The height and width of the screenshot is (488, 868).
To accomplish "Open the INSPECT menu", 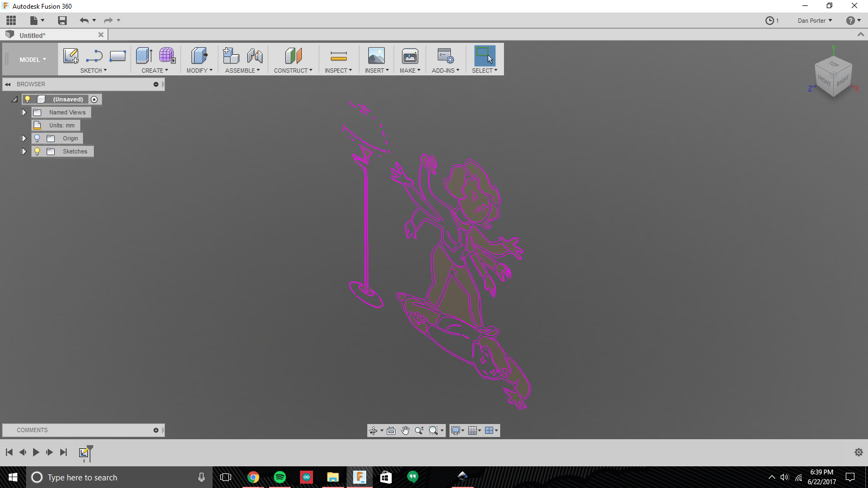I will [x=339, y=70].
